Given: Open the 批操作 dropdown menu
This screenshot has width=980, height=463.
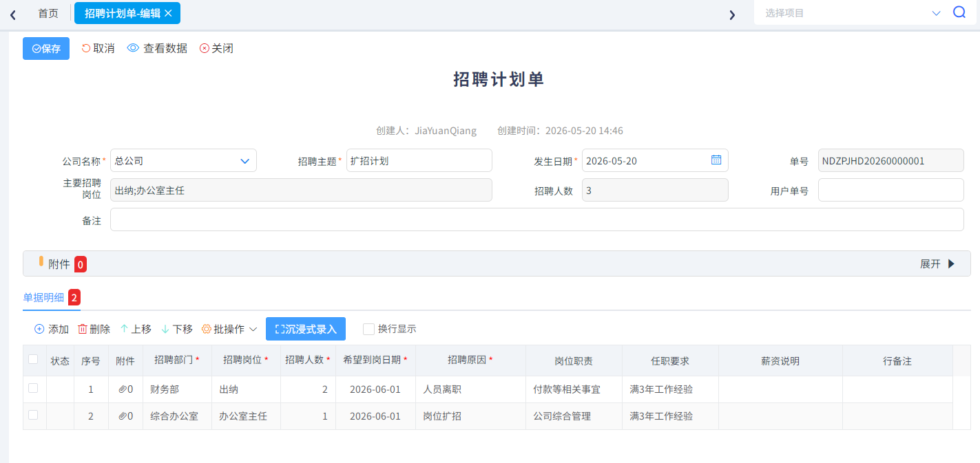Looking at the screenshot, I should point(229,329).
